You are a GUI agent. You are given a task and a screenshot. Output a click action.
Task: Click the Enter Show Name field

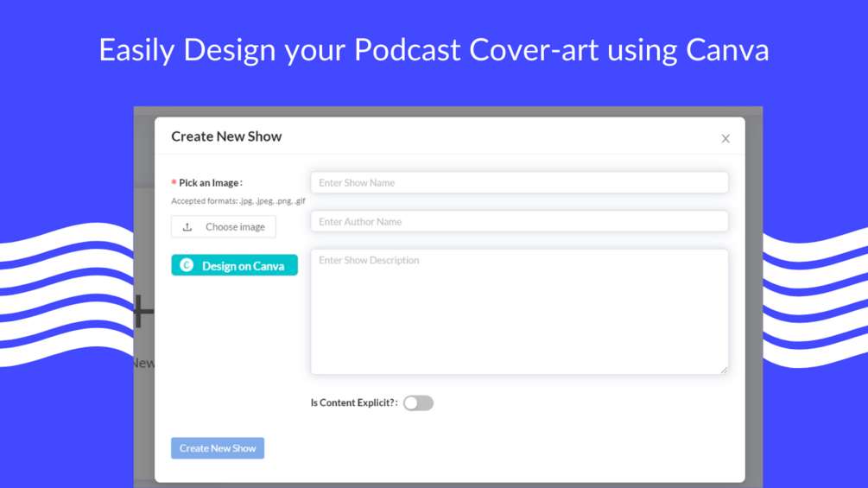click(519, 182)
